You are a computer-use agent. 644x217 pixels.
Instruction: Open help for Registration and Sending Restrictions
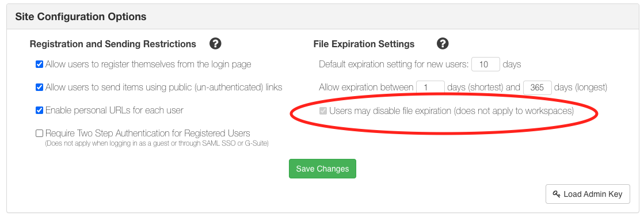(x=215, y=44)
